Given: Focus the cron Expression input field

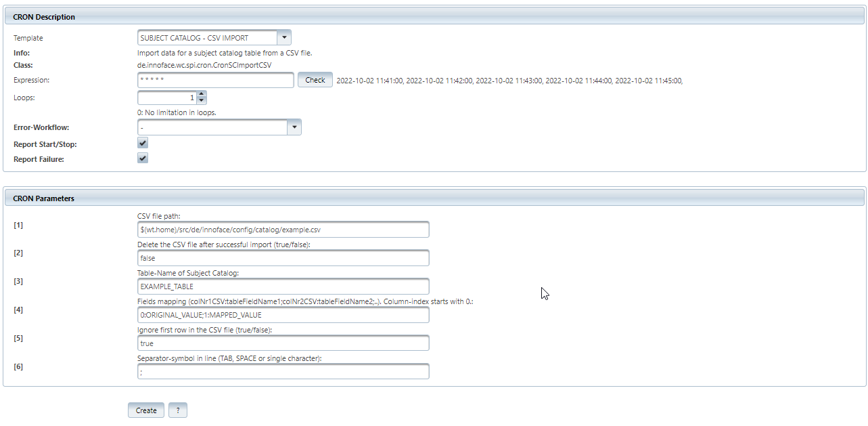Looking at the screenshot, I should click(x=215, y=80).
